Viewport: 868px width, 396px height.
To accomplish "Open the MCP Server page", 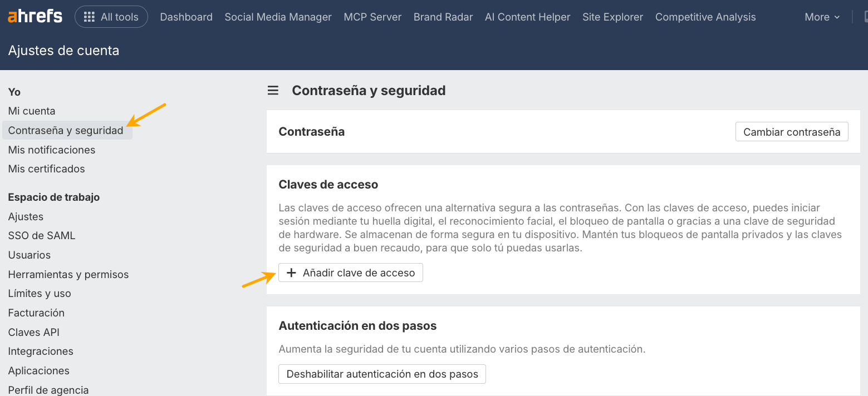I will coord(372,17).
